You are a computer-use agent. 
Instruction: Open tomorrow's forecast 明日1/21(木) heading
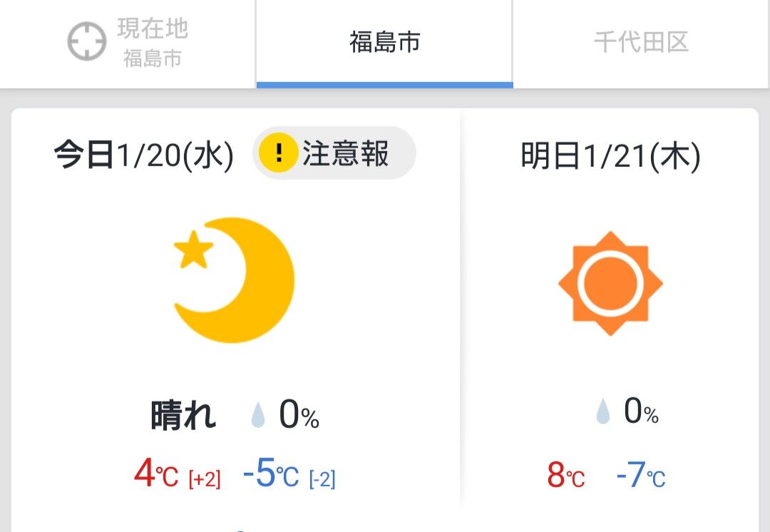(610, 155)
